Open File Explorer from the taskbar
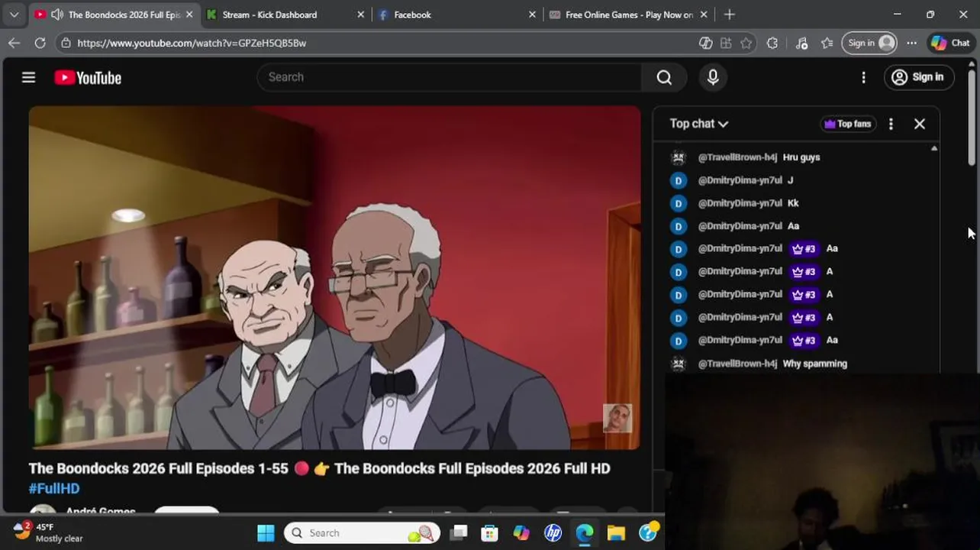 click(x=617, y=533)
